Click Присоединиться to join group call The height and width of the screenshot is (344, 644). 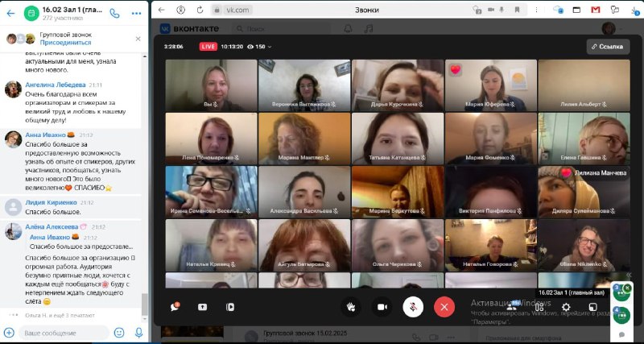click(65, 43)
